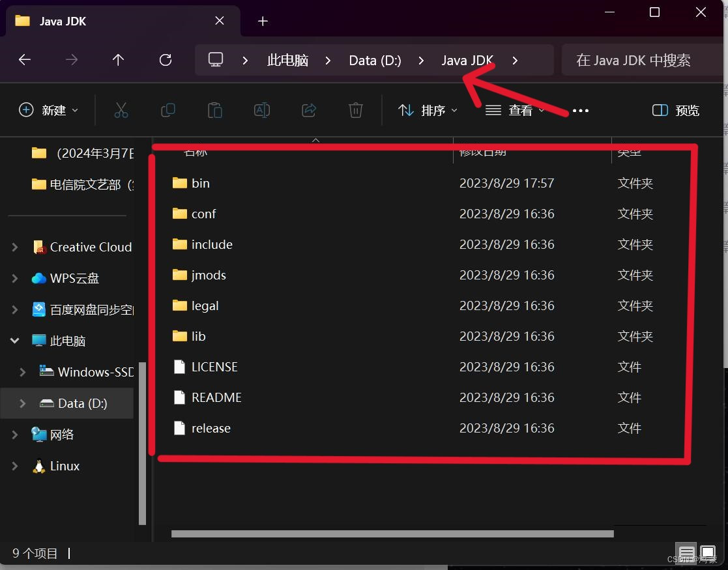Click the bin folder icon
Screen dimensions: 728x570
[x=179, y=183]
